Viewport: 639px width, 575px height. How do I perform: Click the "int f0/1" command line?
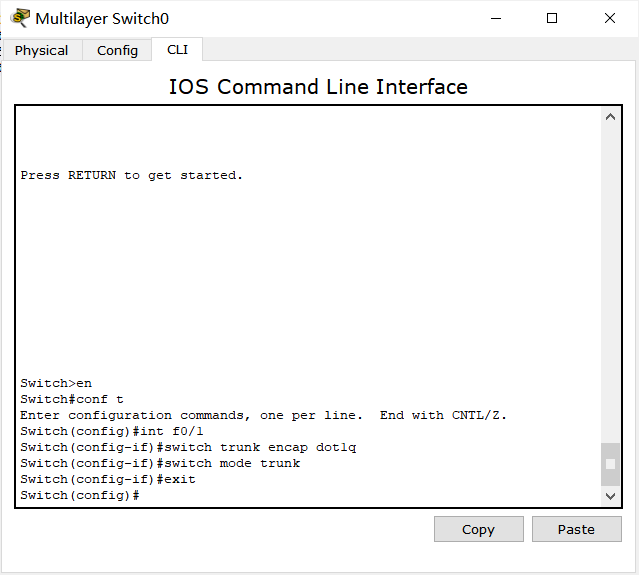coord(112,431)
